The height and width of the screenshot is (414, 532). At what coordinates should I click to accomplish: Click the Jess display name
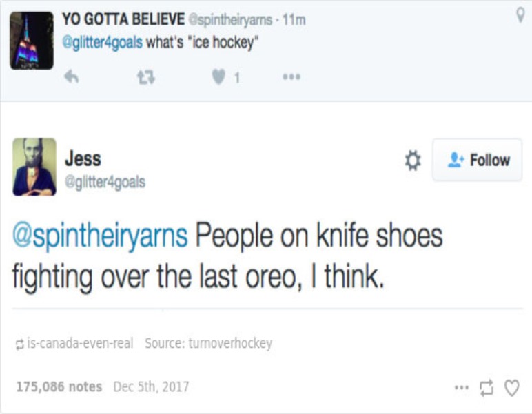tap(83, 158)
